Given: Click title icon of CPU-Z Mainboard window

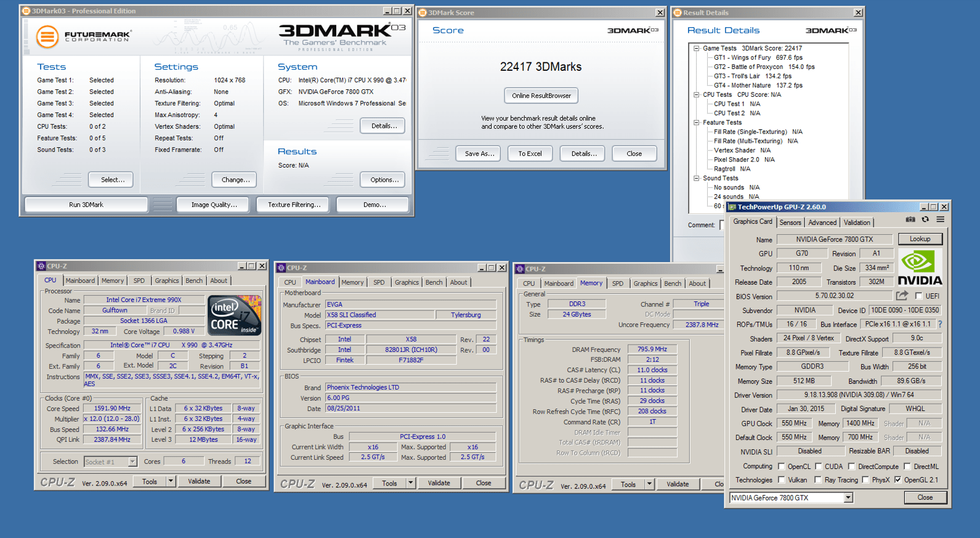Looking at the screenshot, I should (x=281, y=268).
